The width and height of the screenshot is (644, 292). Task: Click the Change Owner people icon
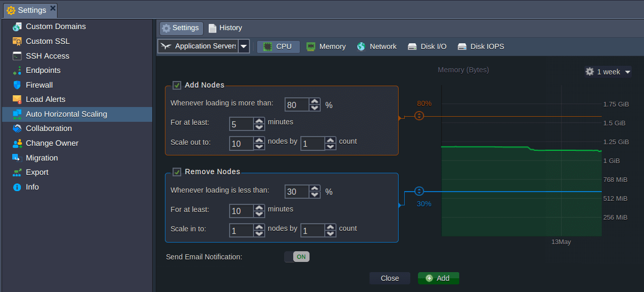pyautogui.click(x=17, y=143)
